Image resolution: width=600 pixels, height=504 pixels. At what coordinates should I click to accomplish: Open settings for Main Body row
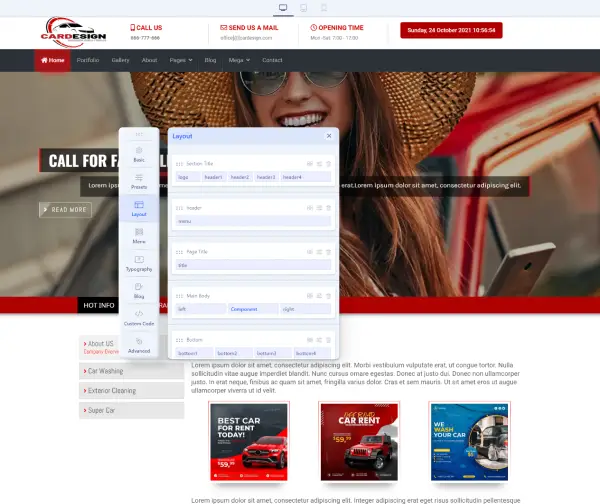coord(319,296)
